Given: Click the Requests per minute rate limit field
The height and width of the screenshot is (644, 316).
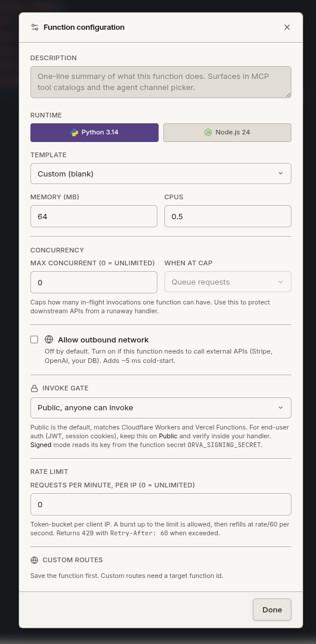Looking at the screenshot, I should [161, 504].
